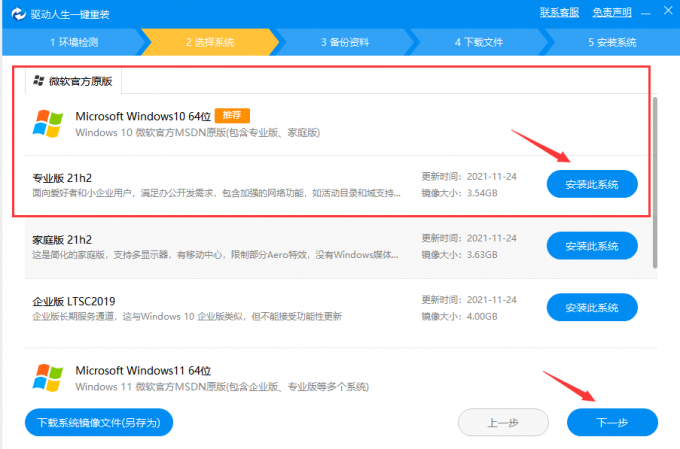Open the 联系客服 link
This screenshot has height=449, width=680.
pos(559,12)
